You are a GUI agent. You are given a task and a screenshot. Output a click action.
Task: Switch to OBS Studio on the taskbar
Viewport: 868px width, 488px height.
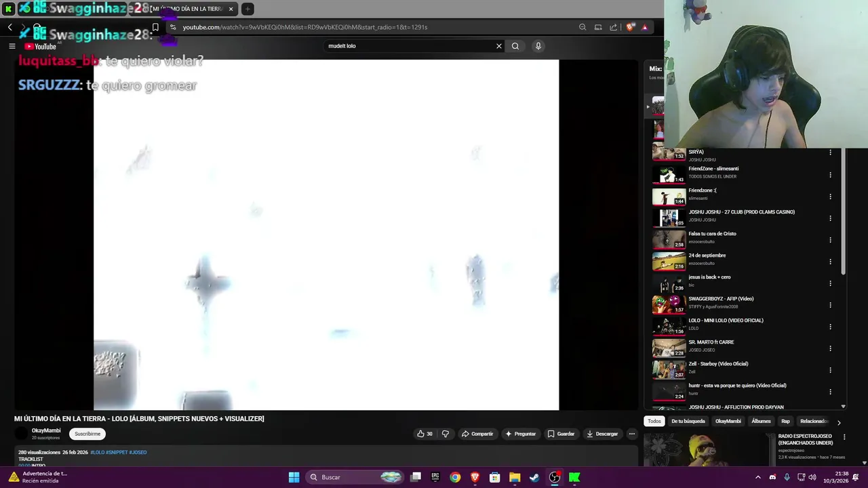point(555,477)
